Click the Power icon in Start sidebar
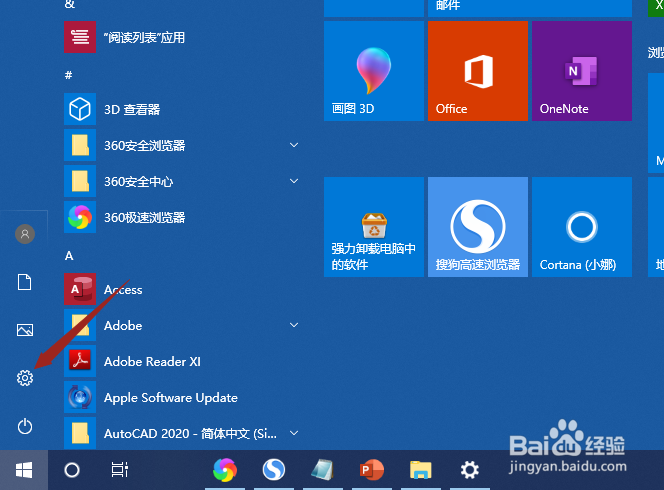 tap(25, 426)
